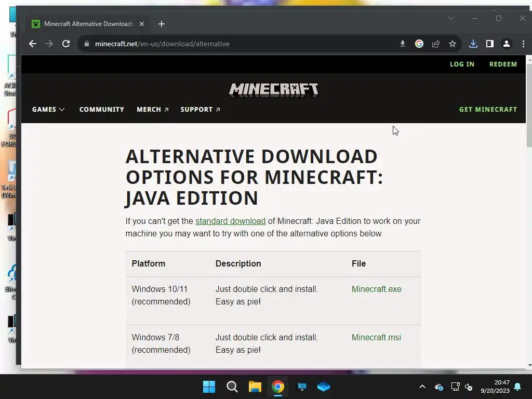This screenshot has width=532, height=399.
Task: Download Minecraft.exe
Action: [x=376, y=289]
